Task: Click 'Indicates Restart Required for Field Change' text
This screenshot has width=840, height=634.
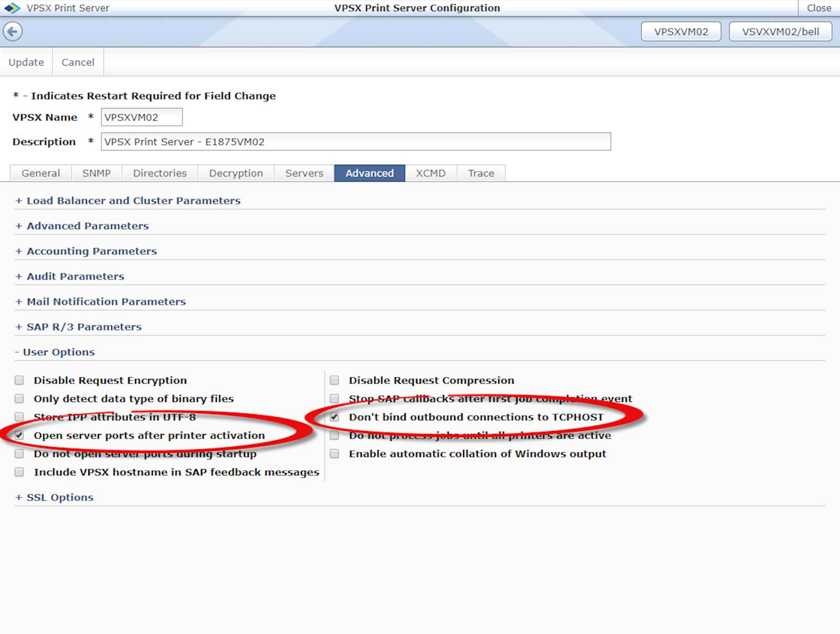Action: coord(153,96)
